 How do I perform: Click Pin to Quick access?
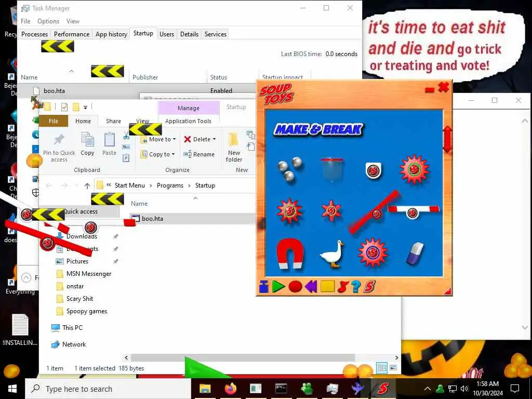click(x=59, y=148)
